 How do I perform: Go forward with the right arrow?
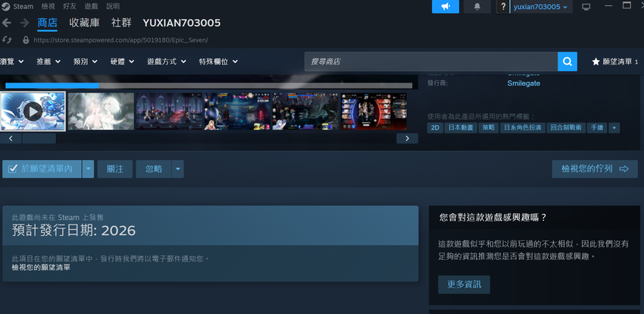24,23
